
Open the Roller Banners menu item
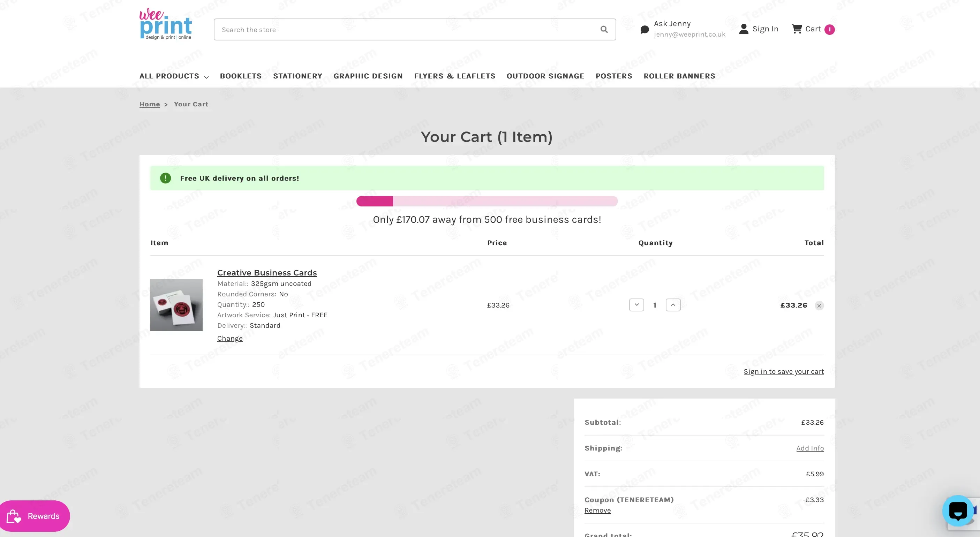[x=679, y=76]
